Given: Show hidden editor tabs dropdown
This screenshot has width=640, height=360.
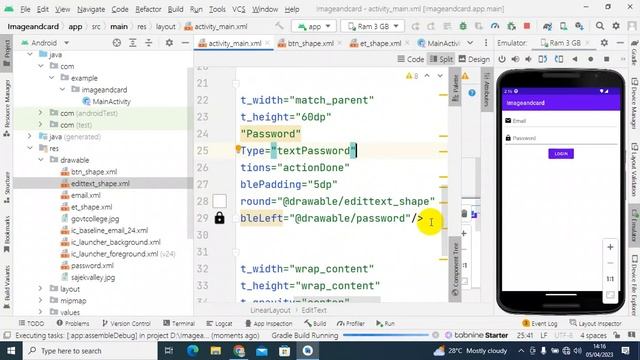Looking at the screenshot, I should 470,43.
